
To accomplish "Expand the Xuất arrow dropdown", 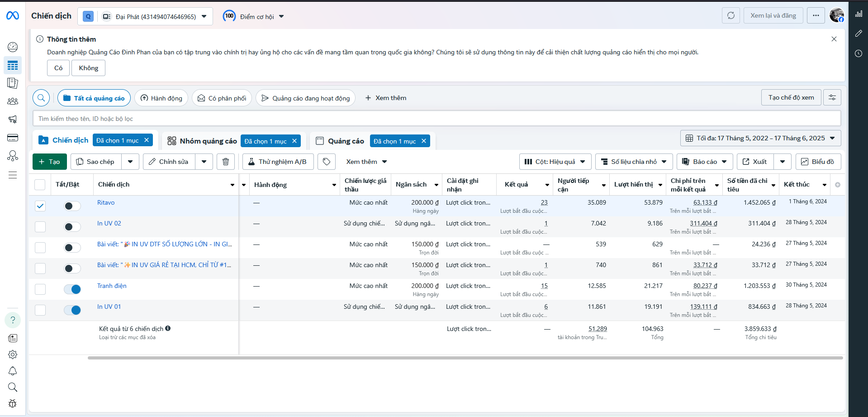I will [783, 162].
